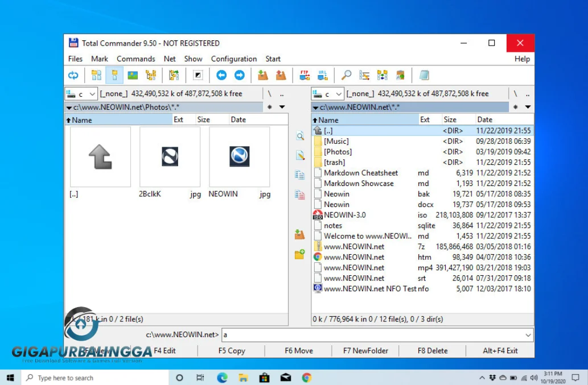This screenshot has height=385, width=588.
Task: Click the Notepad icon at toolbar end
Action: tap(424, 75)
